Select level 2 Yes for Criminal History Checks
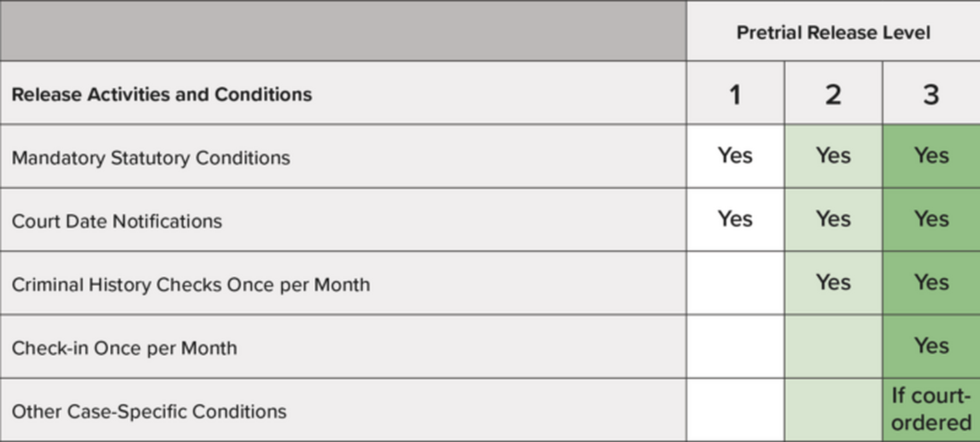This screenshot has width=980, height=442. coord(833,282)
